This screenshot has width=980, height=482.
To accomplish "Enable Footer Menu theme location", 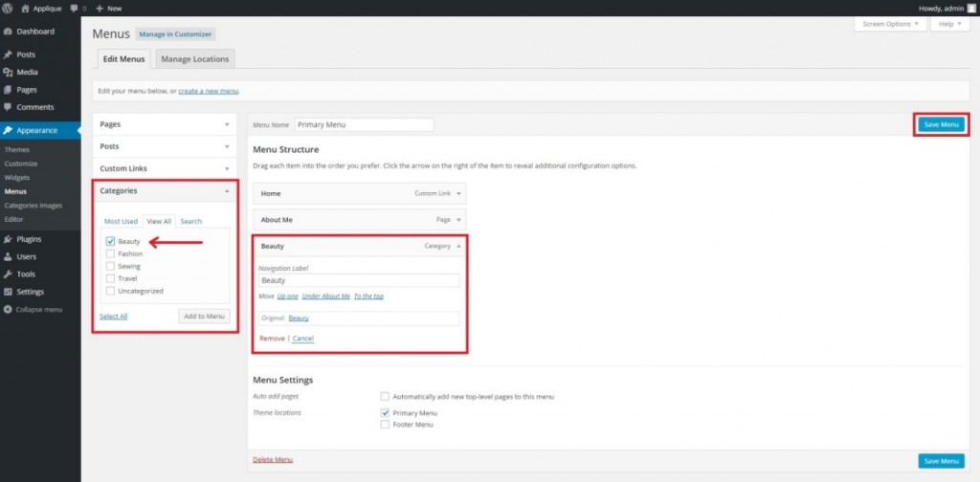I will [385, 424].
